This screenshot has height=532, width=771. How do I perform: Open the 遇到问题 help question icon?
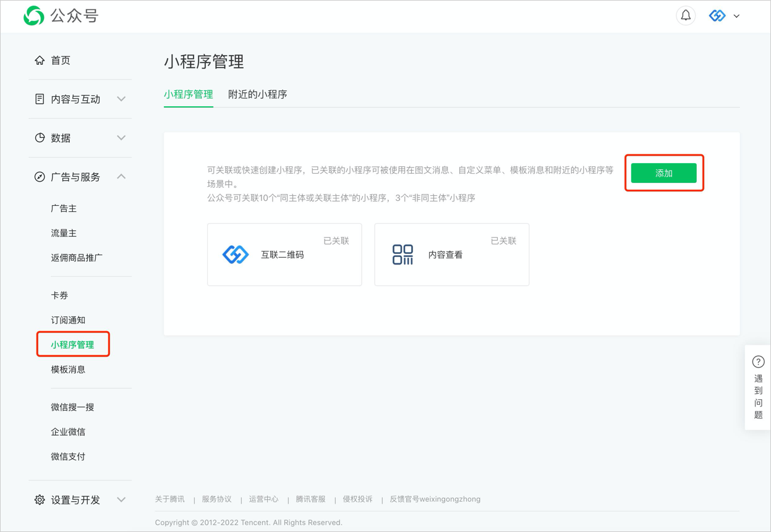click(x=758, y=362)
